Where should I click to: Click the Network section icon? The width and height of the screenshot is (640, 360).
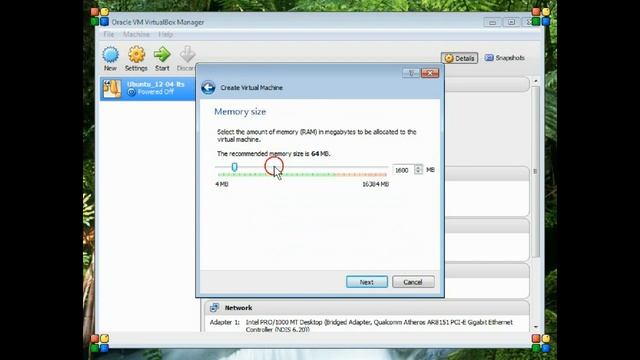point(214,307)
